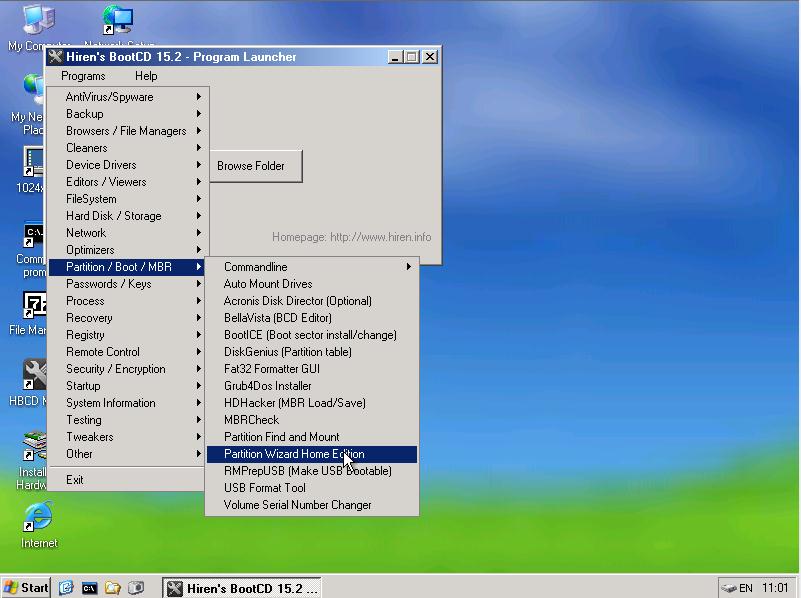Expand the Commandline submenu
Viewport: 801px width, 598px height.
tap(312, 267)
